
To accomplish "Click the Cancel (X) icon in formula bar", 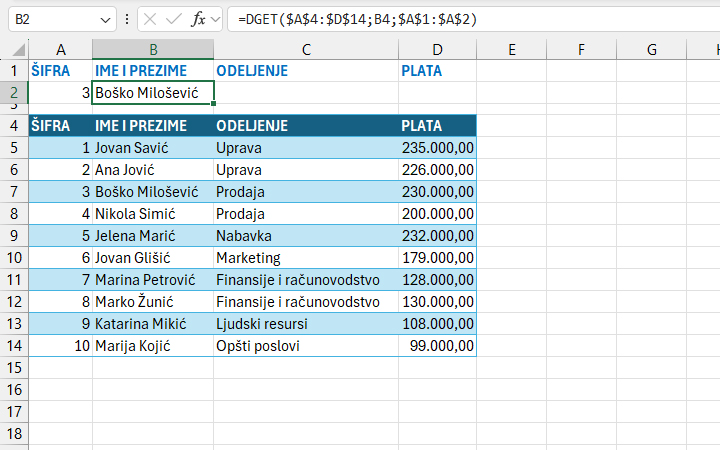I will click(149, 19).
